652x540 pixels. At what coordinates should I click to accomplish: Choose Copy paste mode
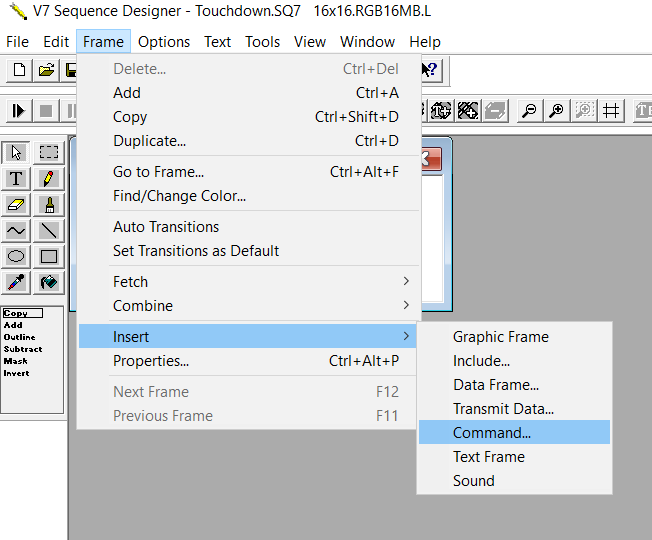23,313
